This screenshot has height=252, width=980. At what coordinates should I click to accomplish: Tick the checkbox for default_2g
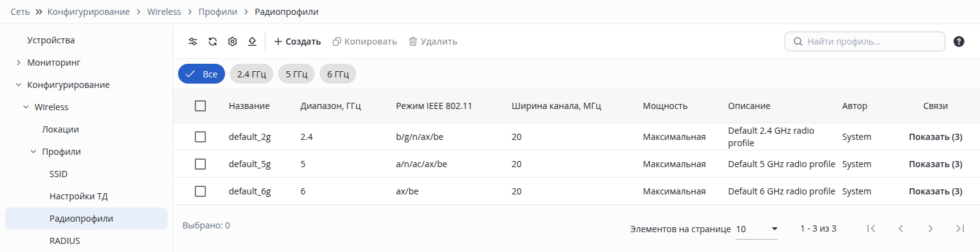(x=200, y=137)
